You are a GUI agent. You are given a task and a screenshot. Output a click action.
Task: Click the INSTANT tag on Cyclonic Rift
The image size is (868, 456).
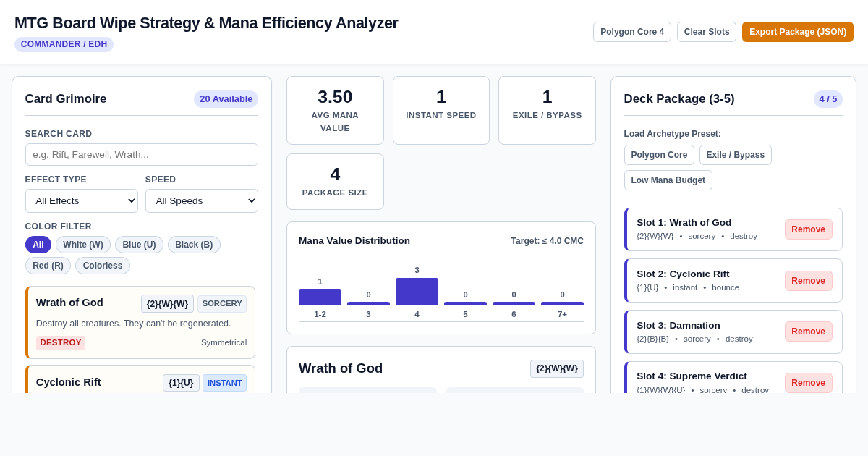pyautogui.click(x=224, y=383)
